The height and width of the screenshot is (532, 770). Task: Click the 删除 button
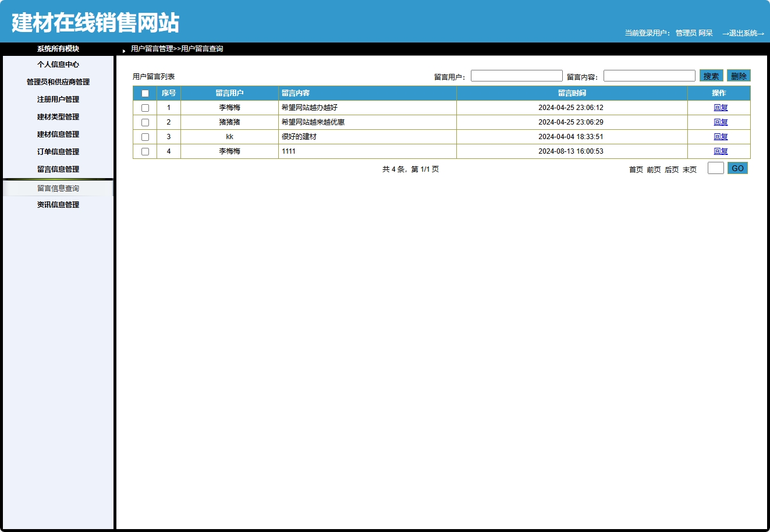click(739, 75)
